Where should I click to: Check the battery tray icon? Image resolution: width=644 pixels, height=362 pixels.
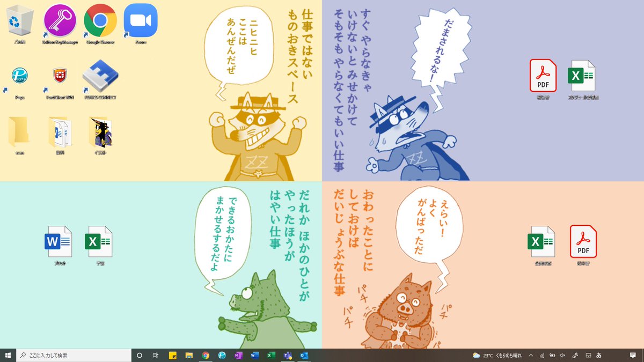pos(552,355)
